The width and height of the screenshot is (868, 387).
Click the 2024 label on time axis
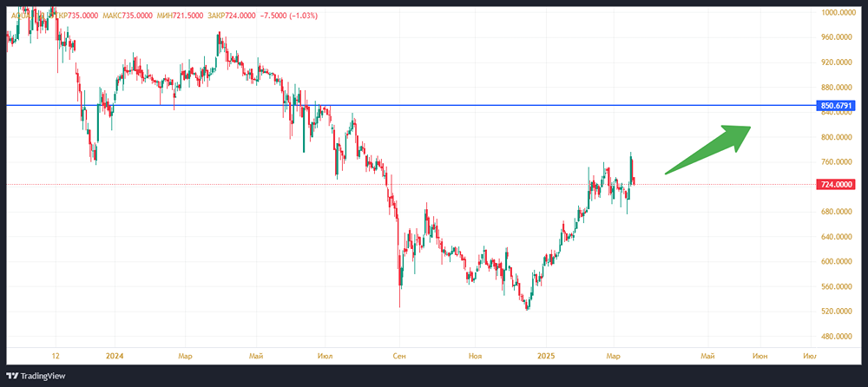[x=115, y=356]
